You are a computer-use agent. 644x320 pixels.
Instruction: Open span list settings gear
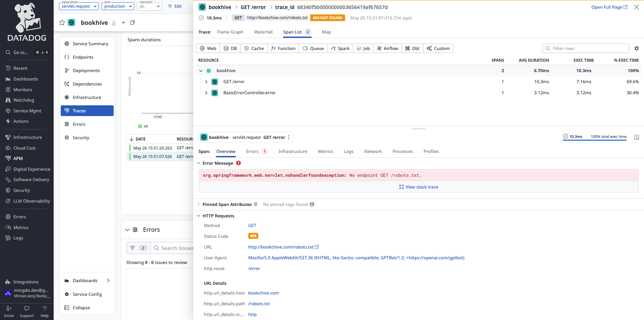636,48
